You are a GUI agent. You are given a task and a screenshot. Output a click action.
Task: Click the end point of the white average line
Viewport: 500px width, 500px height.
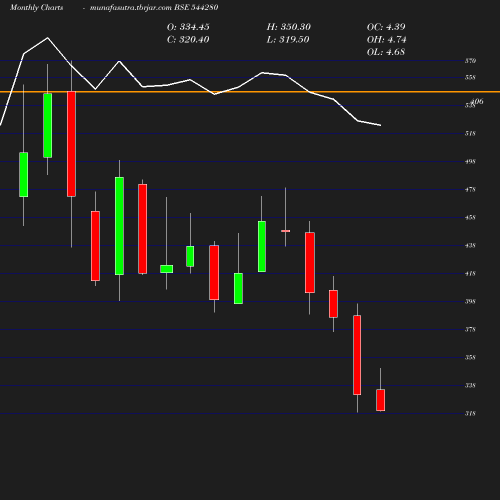[x=381, y=125]
